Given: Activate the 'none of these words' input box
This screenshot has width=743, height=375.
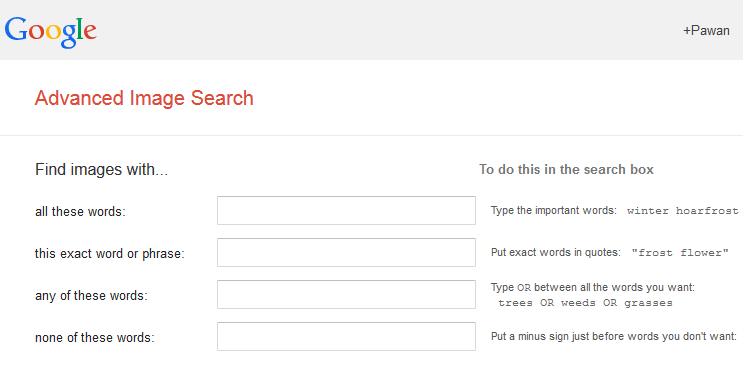Looking at the screenshot, I should 346,337.
